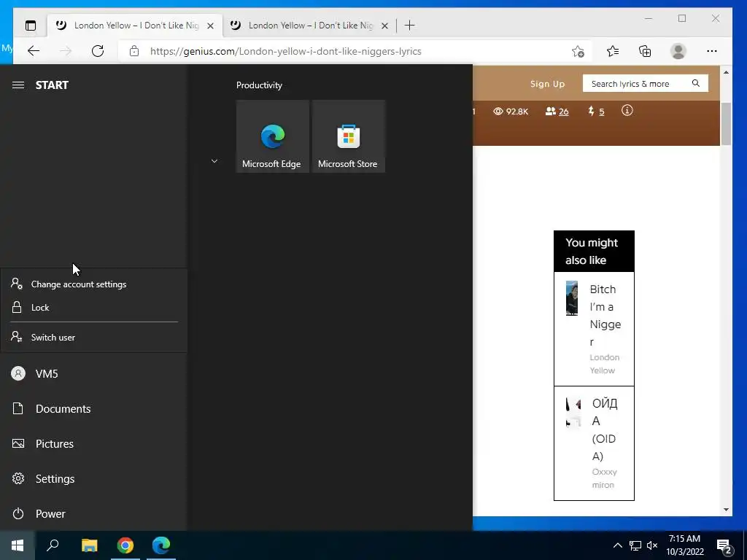Image resolution: width=747 pixels, height=560 pixels.
Task: Switch to the second London Yellow tab
Action: coord(309,26)
